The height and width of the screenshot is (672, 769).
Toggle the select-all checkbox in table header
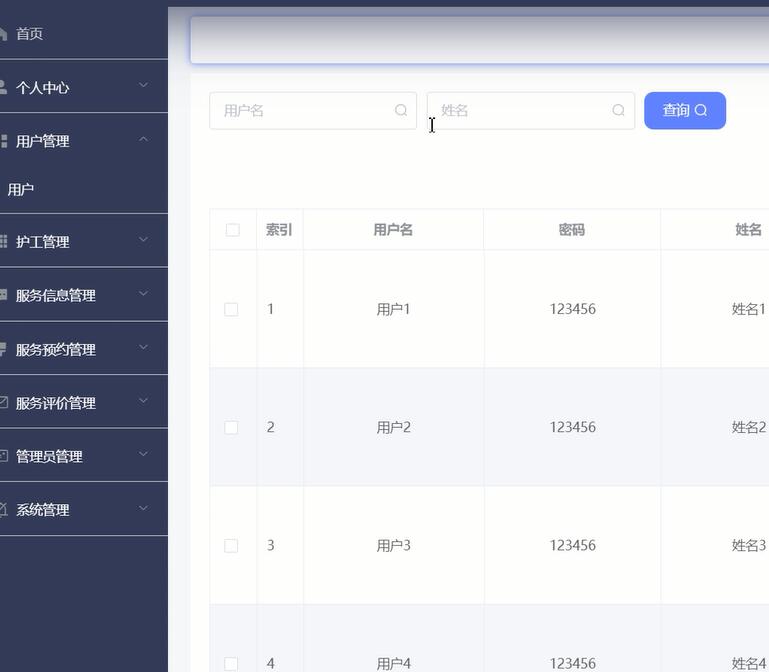click(232, 230)
